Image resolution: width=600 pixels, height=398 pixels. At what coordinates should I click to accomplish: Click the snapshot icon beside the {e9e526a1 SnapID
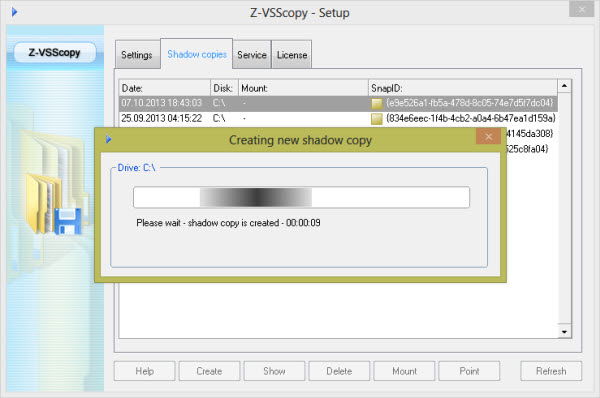point(377,104)
